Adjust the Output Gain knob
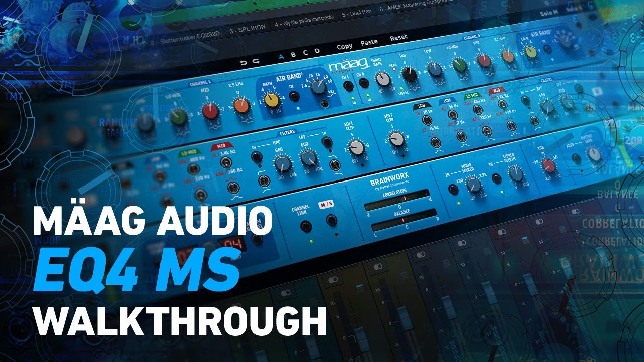Screen dimensions: 644x362 pyautogui.click(x=594, y=154)
